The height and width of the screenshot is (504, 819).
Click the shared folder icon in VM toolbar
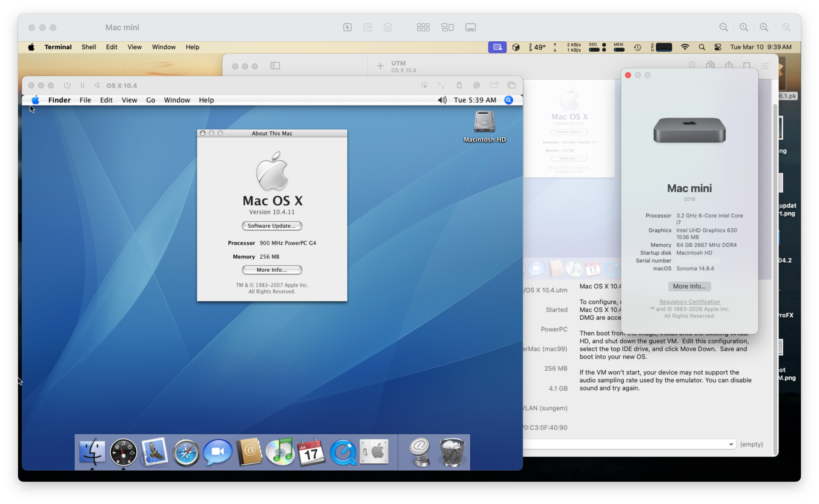494,85
